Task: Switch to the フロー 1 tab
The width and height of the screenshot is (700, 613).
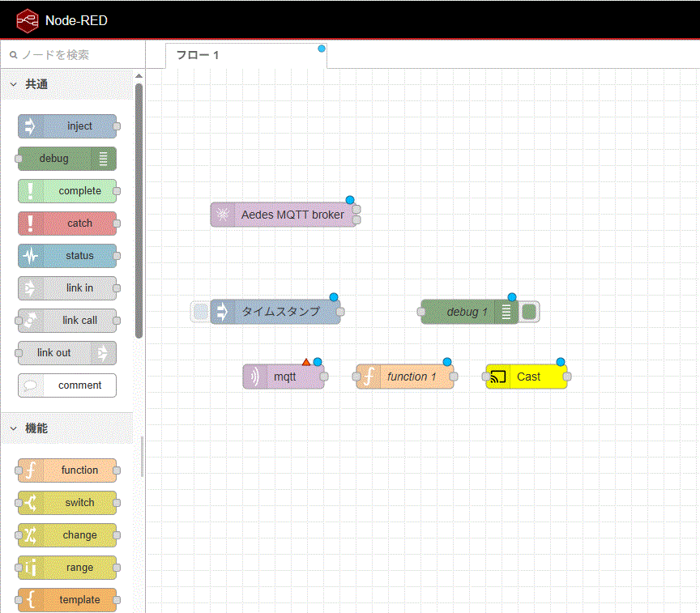Action: click(198, 56)
